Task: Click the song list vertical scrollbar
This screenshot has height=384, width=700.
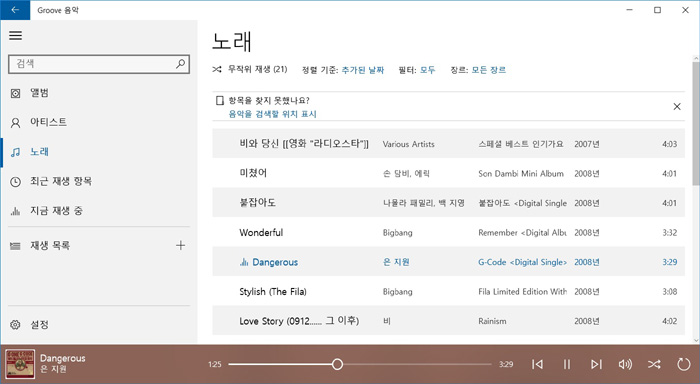Action: (x=696, y=124)
